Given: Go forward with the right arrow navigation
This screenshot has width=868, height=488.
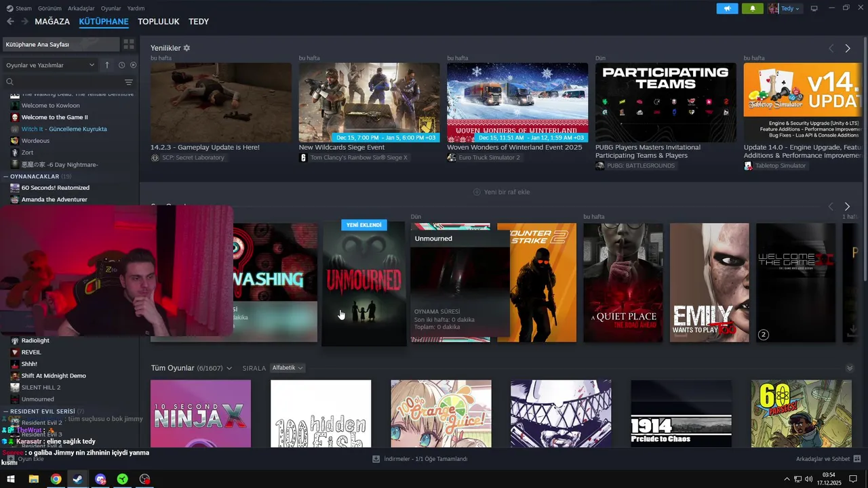Looking at the screenshot, I should (x=24, y=22).
